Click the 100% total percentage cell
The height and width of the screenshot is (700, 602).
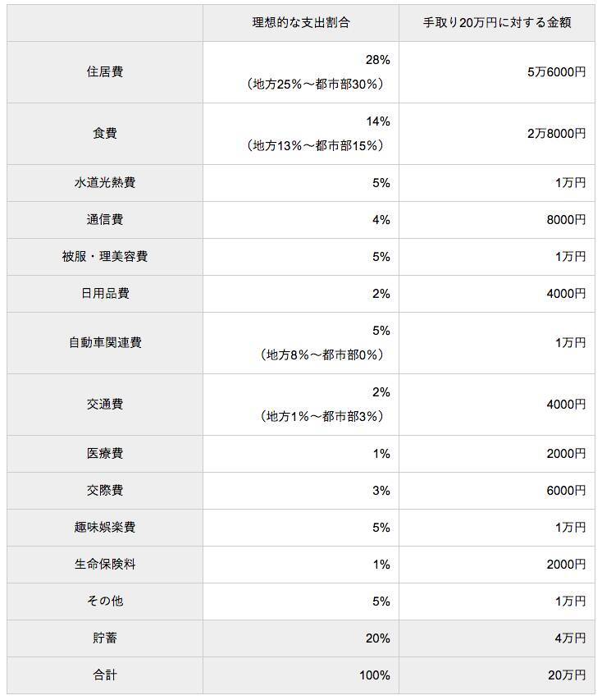click(x=374, y=675)
